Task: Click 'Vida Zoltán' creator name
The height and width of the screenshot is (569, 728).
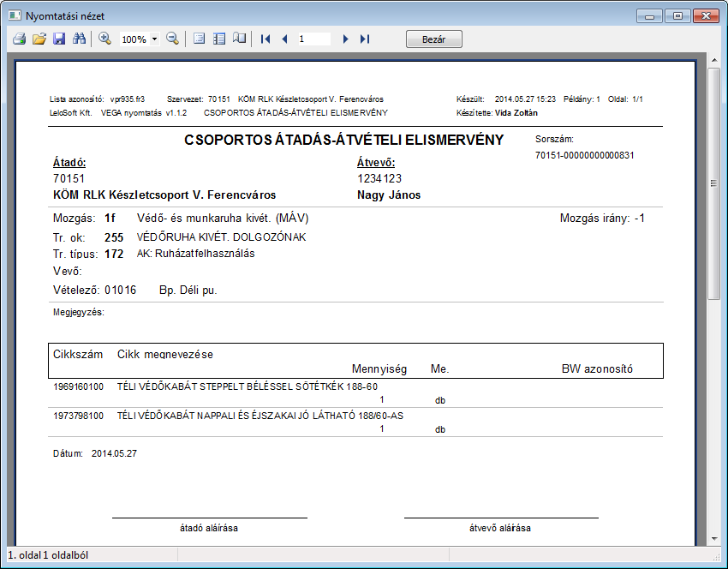Action: (x=516, y=113)
